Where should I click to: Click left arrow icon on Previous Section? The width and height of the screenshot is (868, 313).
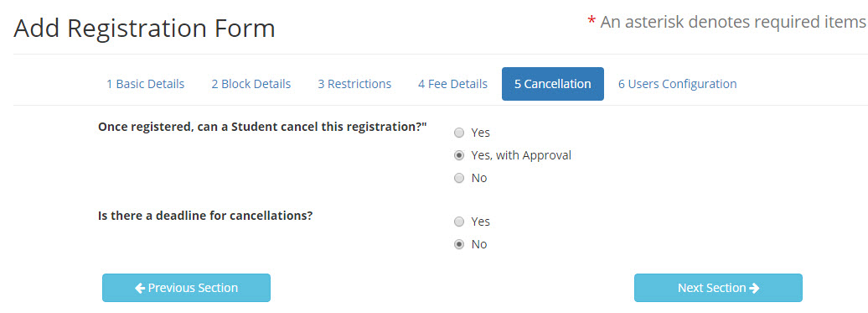140,288
